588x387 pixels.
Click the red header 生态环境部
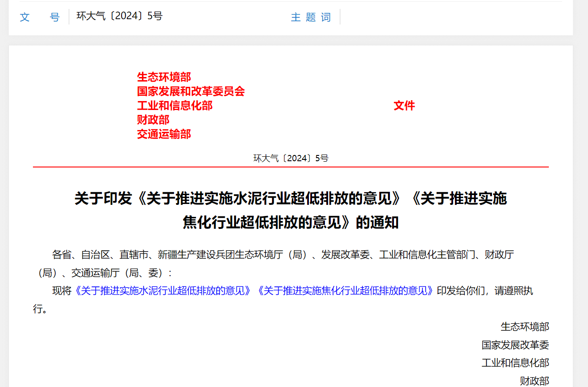164,77
